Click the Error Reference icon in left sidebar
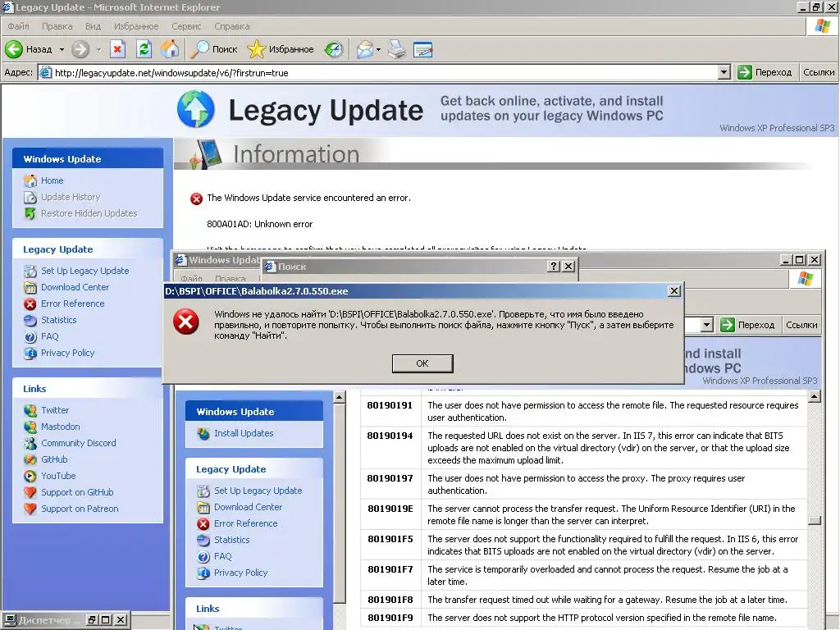Viewport: 840px width, 630px height. pos(30,304)
